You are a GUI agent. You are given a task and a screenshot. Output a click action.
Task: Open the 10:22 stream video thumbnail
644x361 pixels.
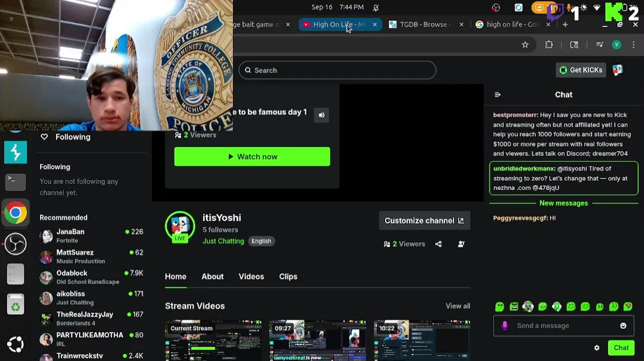click(x=422, y=340)
